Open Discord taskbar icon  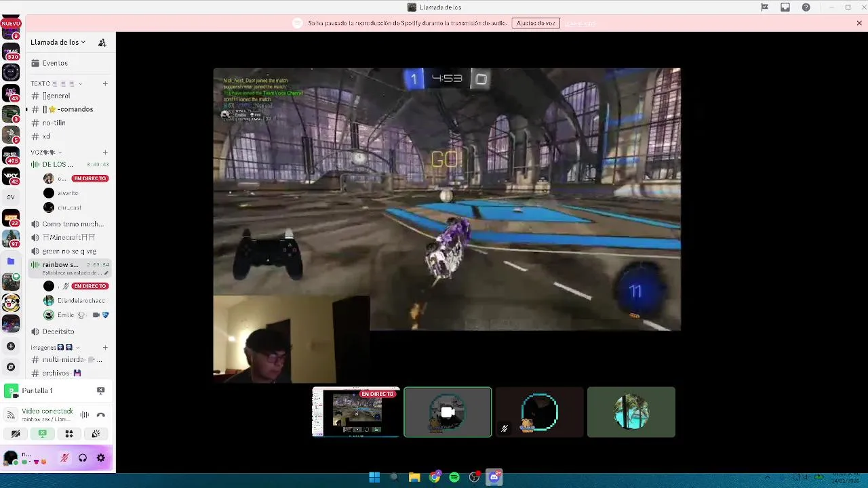[494, 477]
